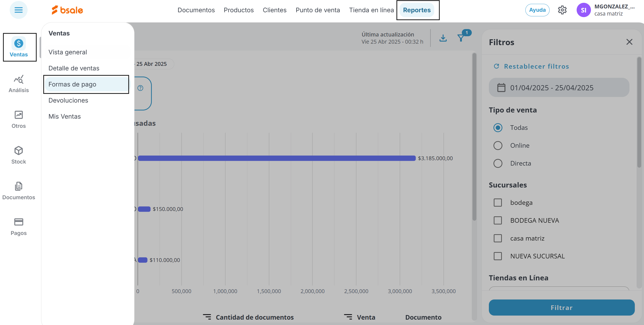Select the Online sale type radio
Image resolution: width=644 pixels, height=325 pixels.
click(x=498, y=145)
